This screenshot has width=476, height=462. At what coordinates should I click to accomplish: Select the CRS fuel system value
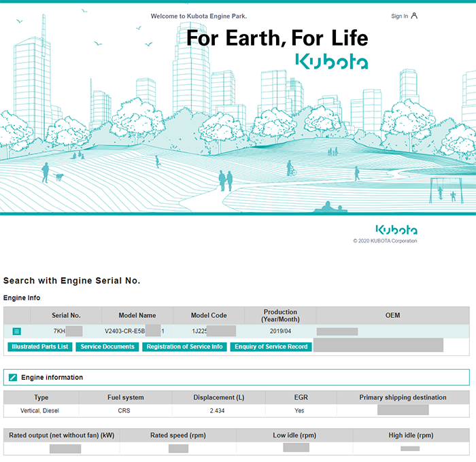pyautogui.click(x=124, y=411)
